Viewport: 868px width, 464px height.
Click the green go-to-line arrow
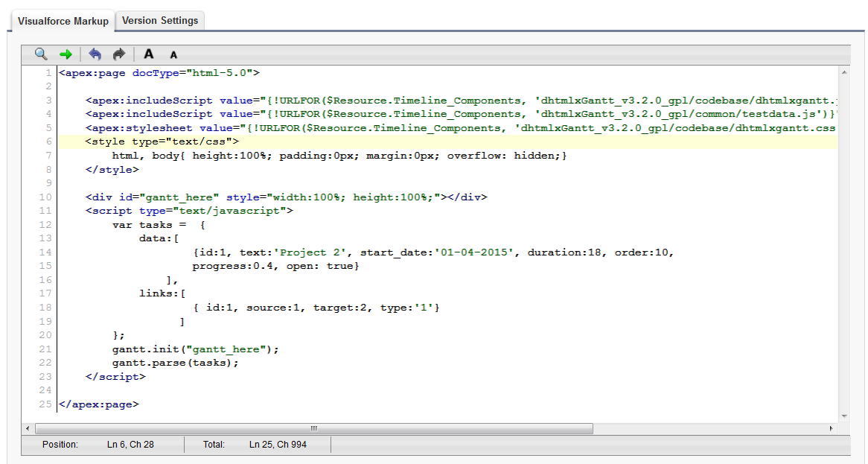(x=66, y=54)
